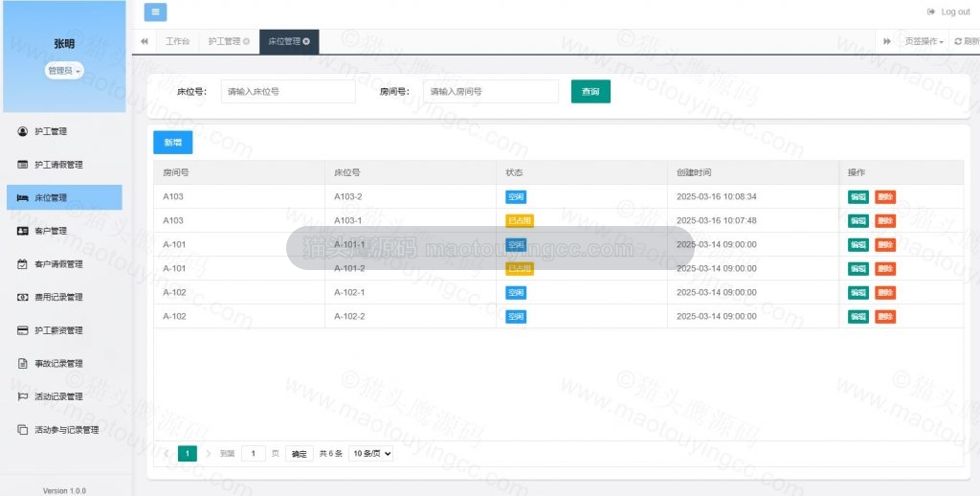Open 护工管理 in the sidebar
The height and width of the screenshot is (496, 980).
pos(64,131)
